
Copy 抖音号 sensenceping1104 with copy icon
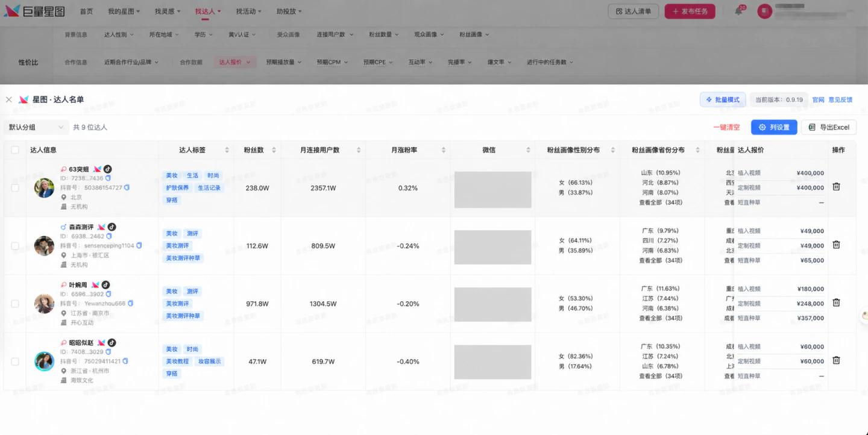[x=139, y=246]
